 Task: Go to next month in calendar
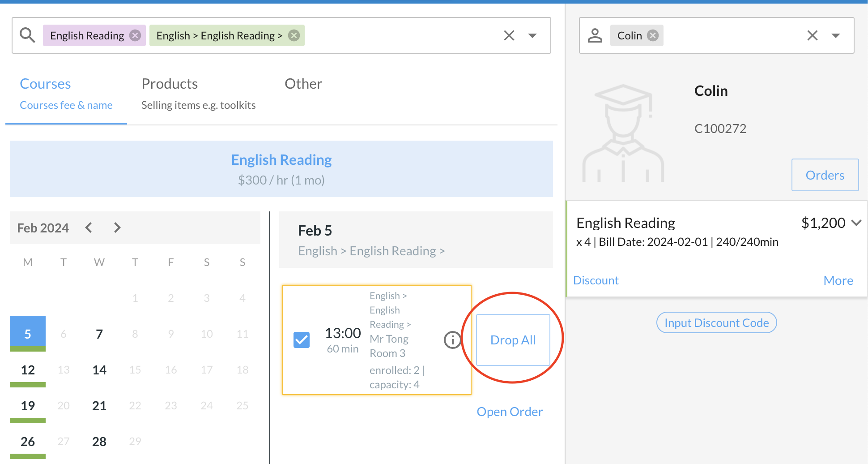117,228
